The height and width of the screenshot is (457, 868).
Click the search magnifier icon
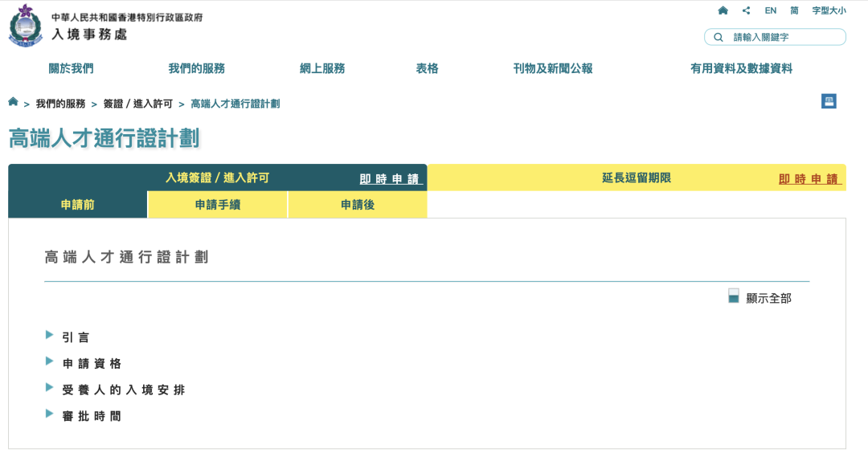click(718, 37)
